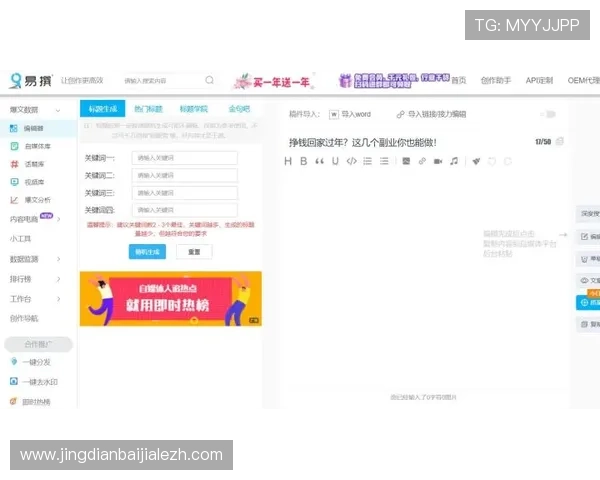Open 一键分发 under 合作推广
This screenshot has width=600, height=480.
click(x=36, y=362)
